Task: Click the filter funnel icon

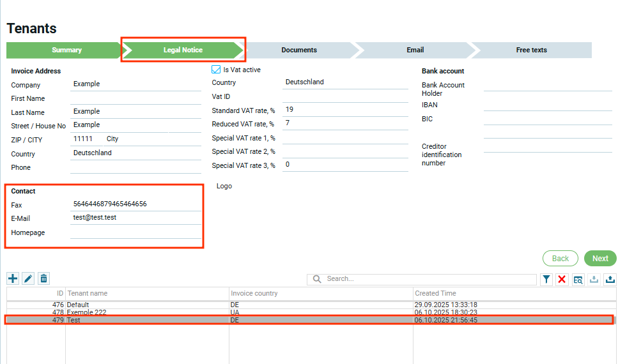Action: point(546,279)
